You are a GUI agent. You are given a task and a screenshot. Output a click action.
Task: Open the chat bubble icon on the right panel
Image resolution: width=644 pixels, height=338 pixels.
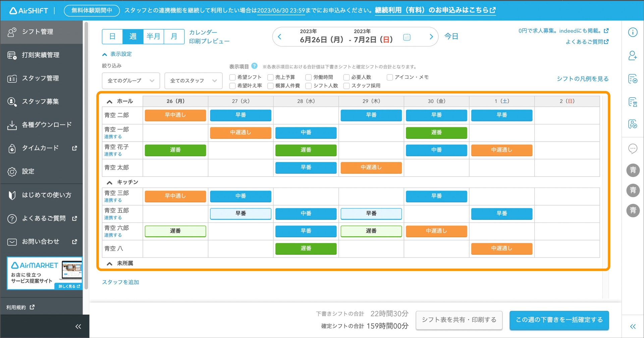pyautogui.click(x=633, y=148)
